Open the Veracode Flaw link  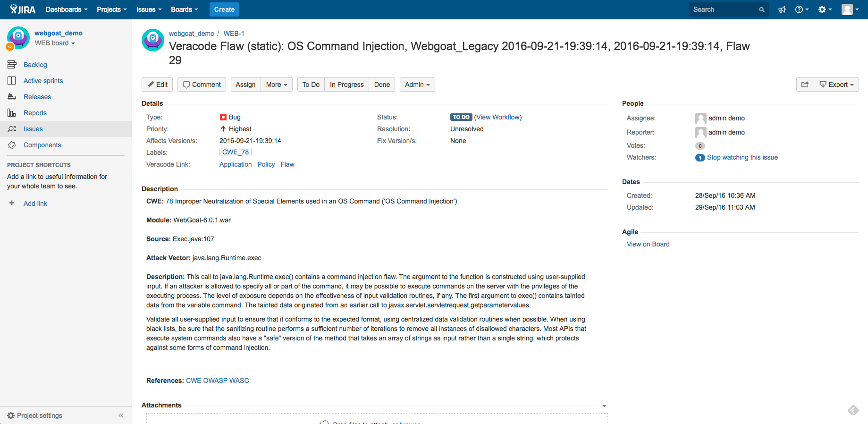click(x=287, y=164)
